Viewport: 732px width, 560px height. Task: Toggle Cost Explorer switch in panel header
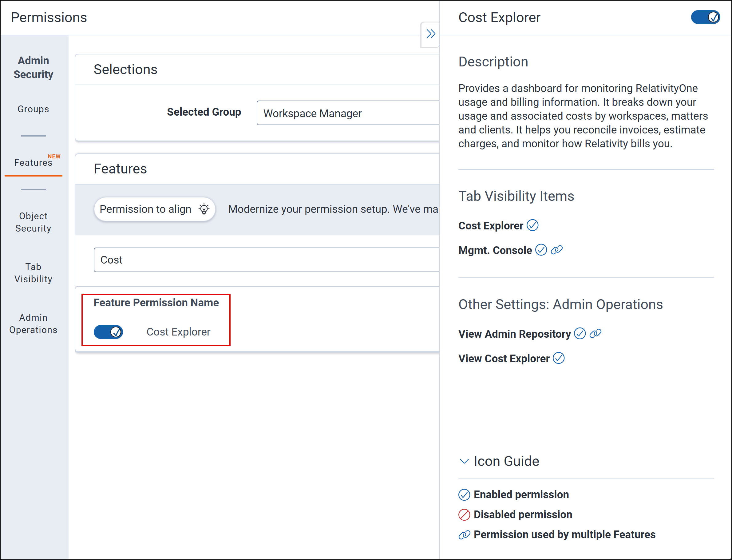[705, 17]
